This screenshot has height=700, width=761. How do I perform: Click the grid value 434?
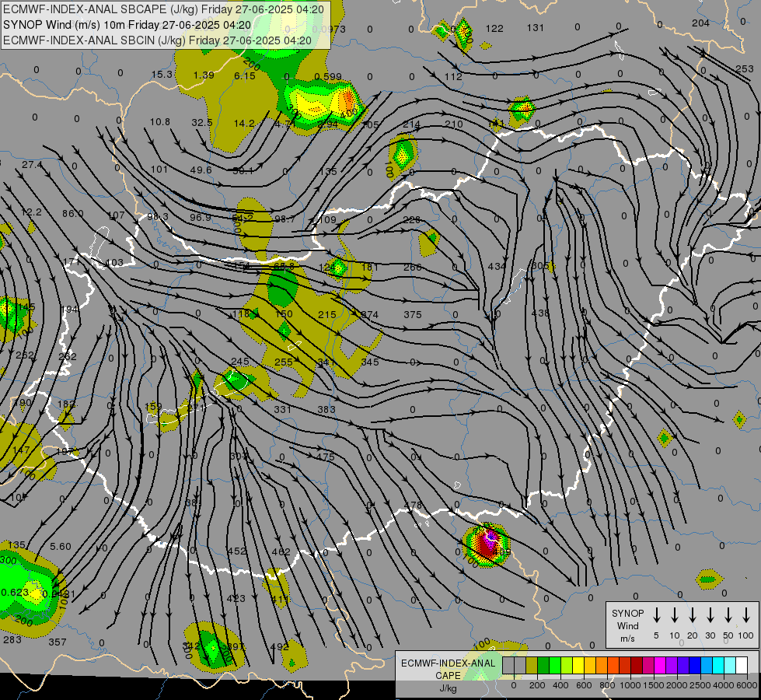(497, 266)
